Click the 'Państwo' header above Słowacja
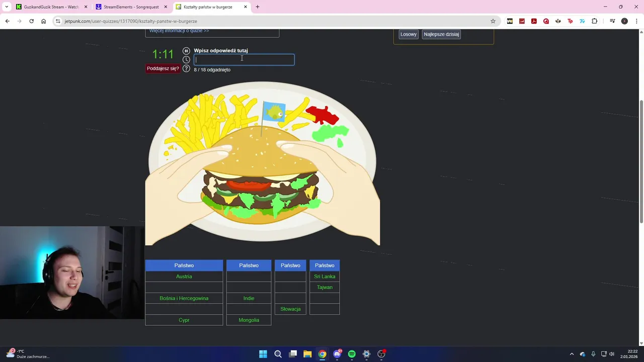This screenshot has height=362, width=644. (x=290, y=265)
